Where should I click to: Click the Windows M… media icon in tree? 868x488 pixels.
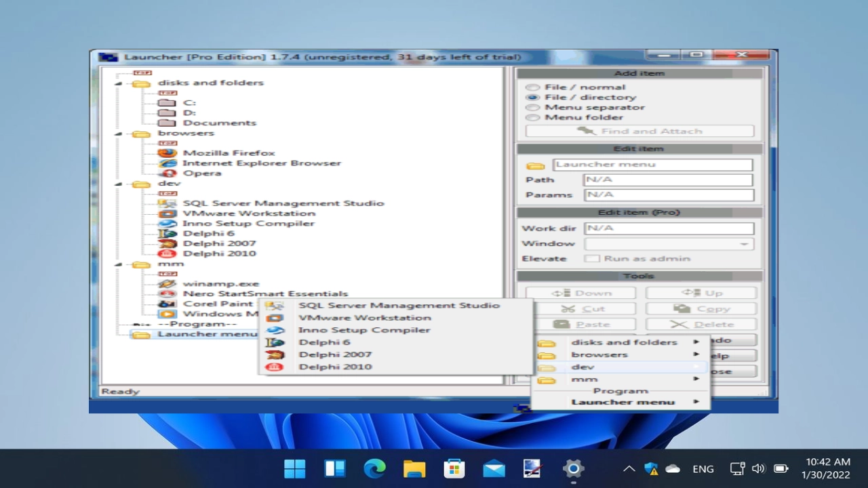pyautogui.click(x=167, y=314)
